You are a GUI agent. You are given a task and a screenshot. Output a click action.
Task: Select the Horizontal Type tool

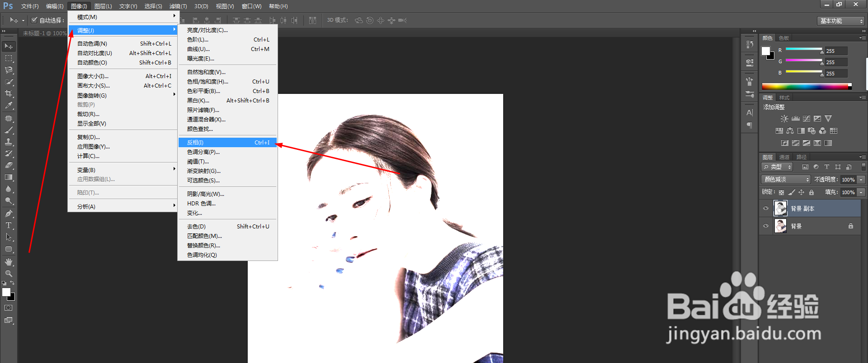click(9, 225)
